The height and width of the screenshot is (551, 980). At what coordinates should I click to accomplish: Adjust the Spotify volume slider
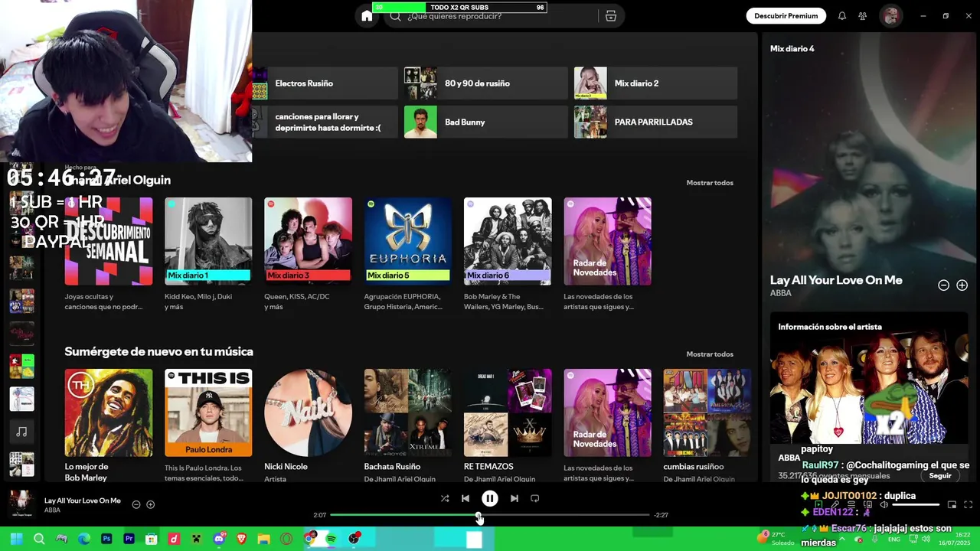coord(916,504)
